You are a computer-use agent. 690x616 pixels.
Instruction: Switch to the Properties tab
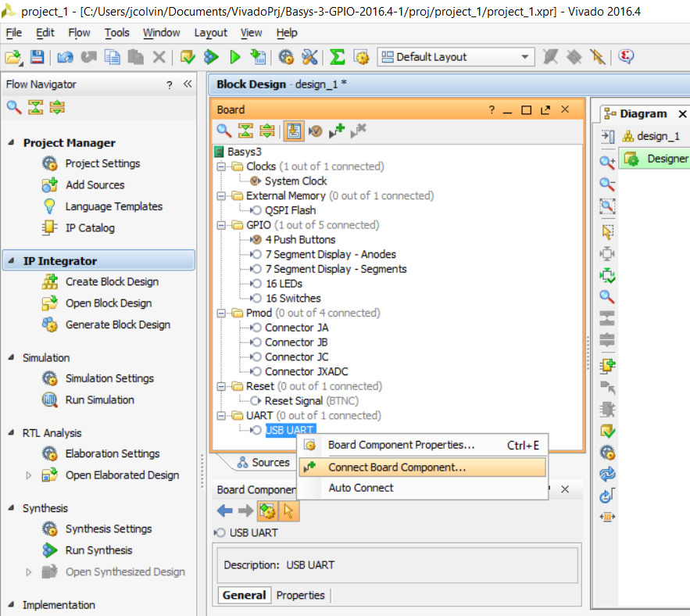[301, 596]
